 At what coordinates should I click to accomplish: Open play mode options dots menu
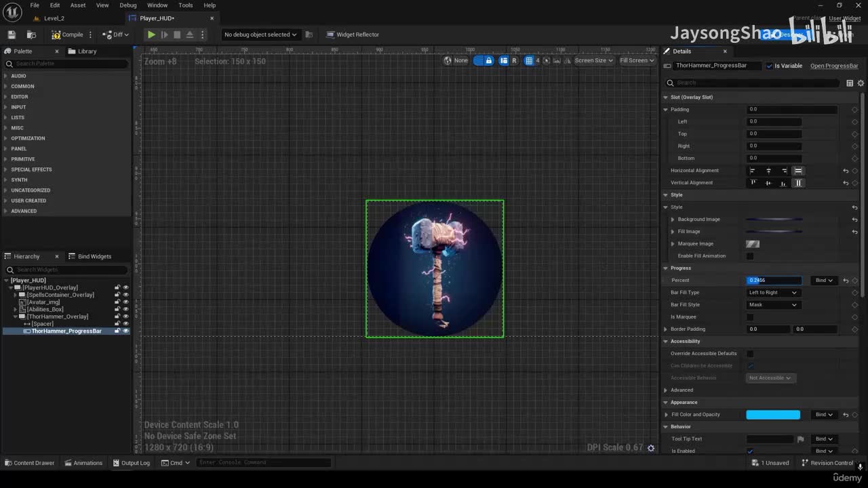point(203,35)
